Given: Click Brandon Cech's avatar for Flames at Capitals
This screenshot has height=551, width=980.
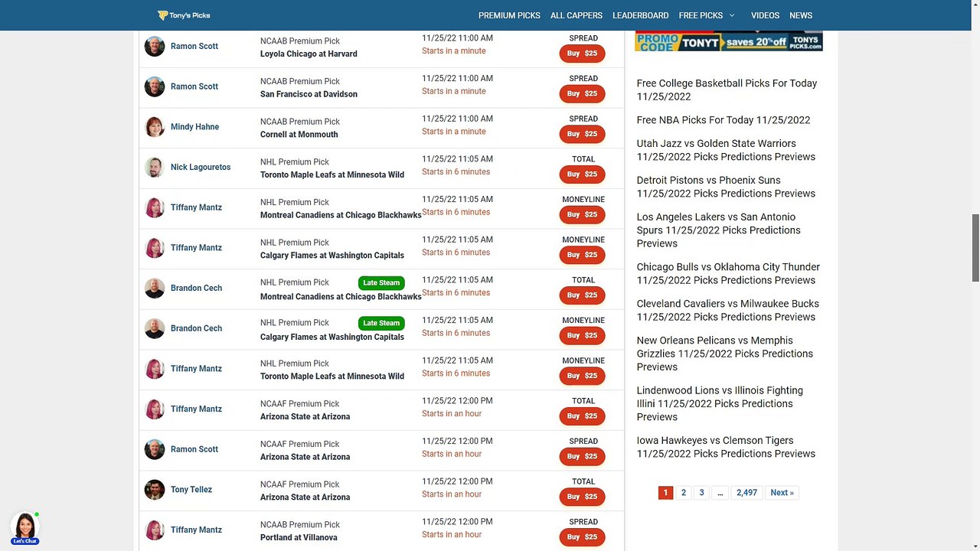Looking at the screenshot, I should click(x=155, y=328).
